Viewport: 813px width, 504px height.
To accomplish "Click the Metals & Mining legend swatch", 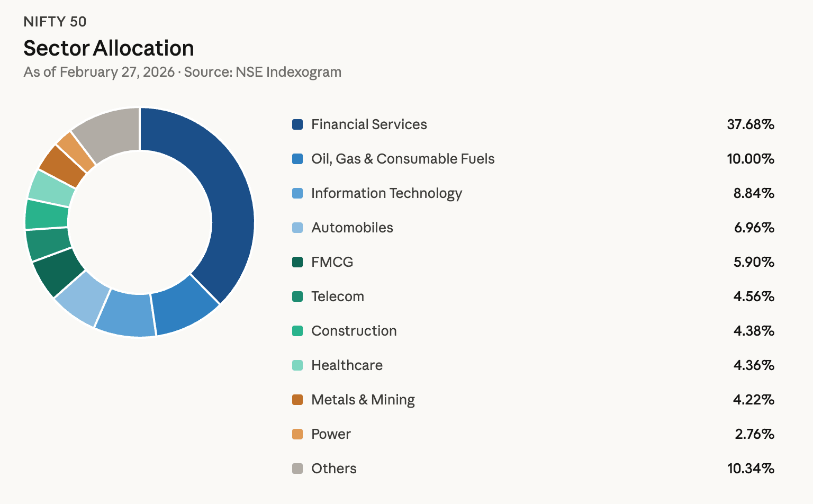I will click(297, 400).
